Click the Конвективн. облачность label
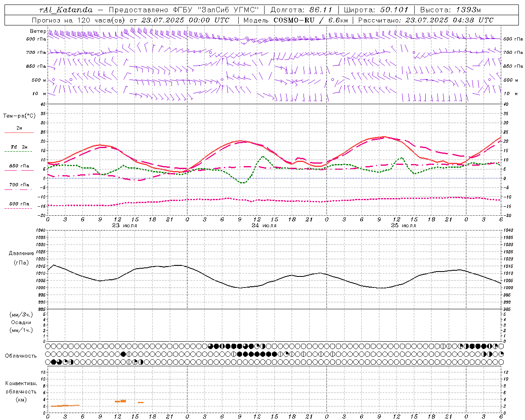The width and height of the screenshot is (525, 420). 21,388
